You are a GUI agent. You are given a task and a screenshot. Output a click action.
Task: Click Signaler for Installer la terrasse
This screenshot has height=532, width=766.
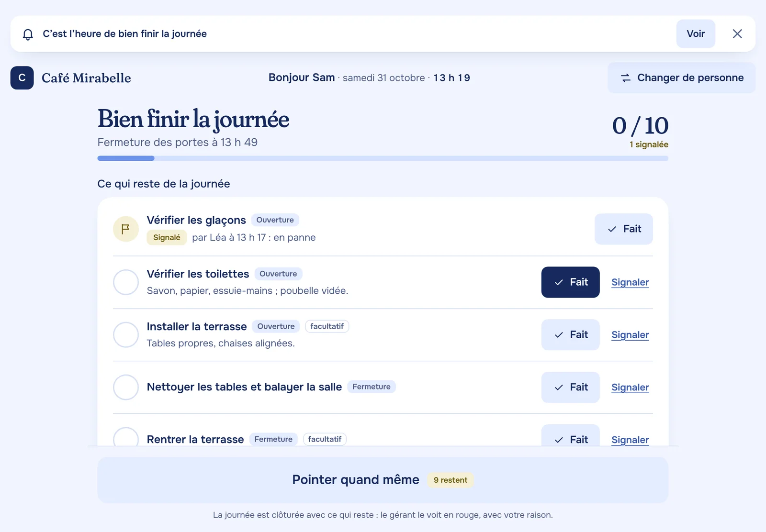pos(630,335)
